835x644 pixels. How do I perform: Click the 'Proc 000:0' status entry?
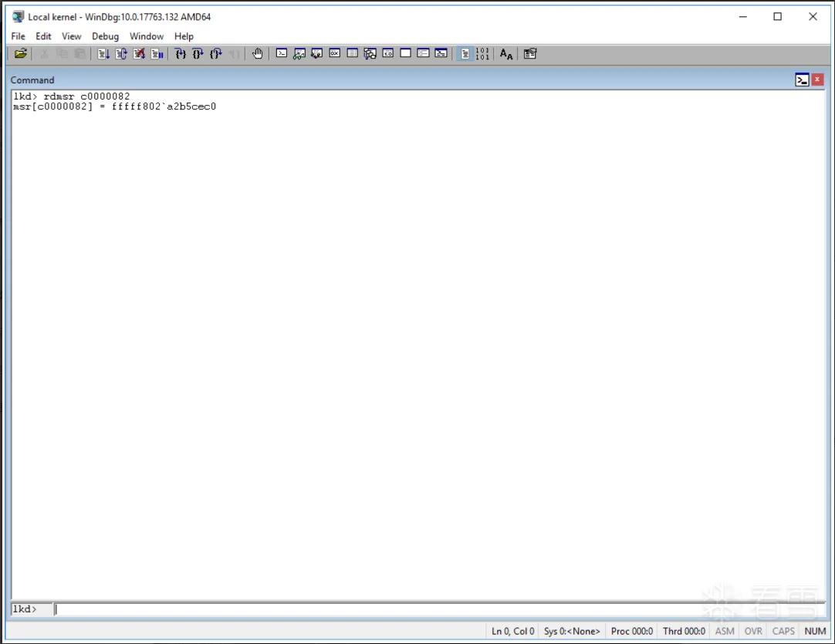click(x=631, y=631)
